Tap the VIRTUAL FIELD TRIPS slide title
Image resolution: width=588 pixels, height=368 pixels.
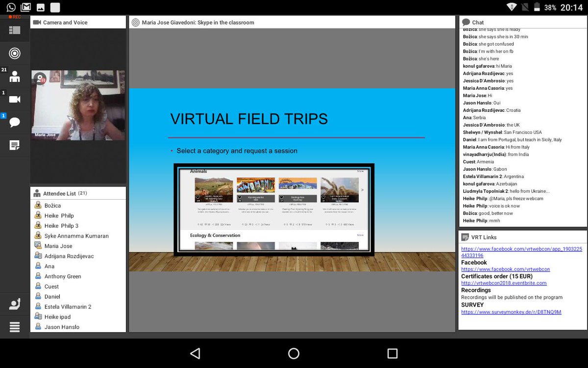[249, 119]
